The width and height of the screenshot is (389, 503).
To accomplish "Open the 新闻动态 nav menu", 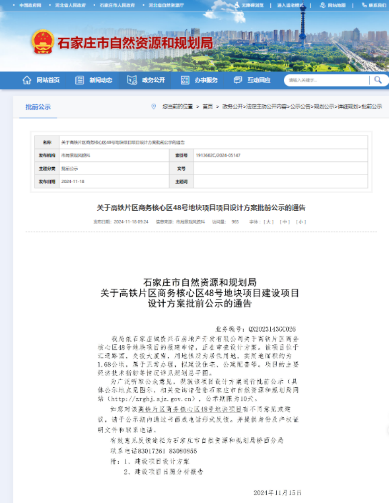I will point(100,80).
